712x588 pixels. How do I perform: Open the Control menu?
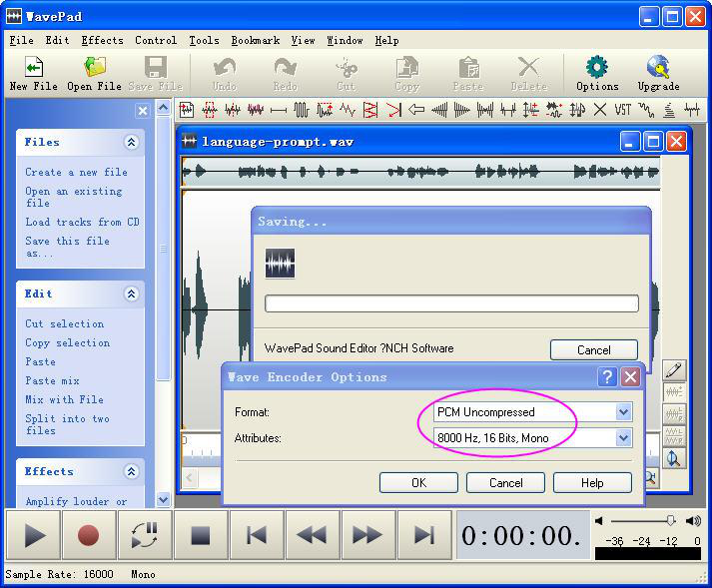[156, 40]
